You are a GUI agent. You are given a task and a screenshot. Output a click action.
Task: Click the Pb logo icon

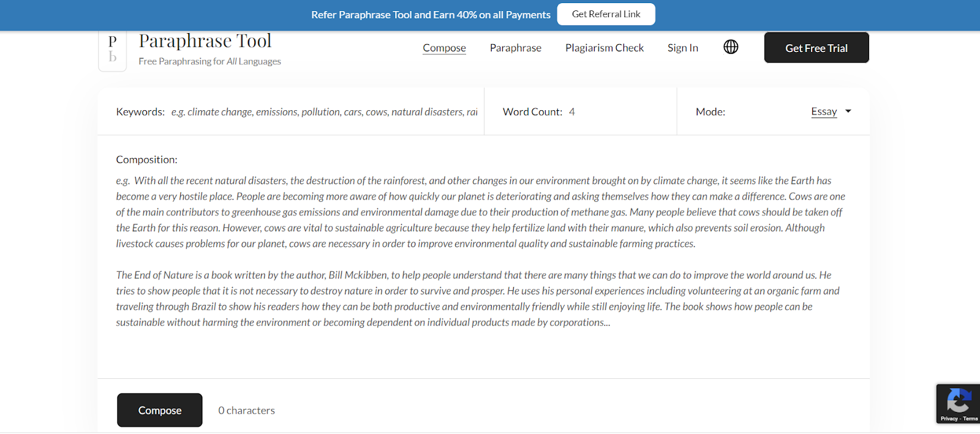(113, 50)
